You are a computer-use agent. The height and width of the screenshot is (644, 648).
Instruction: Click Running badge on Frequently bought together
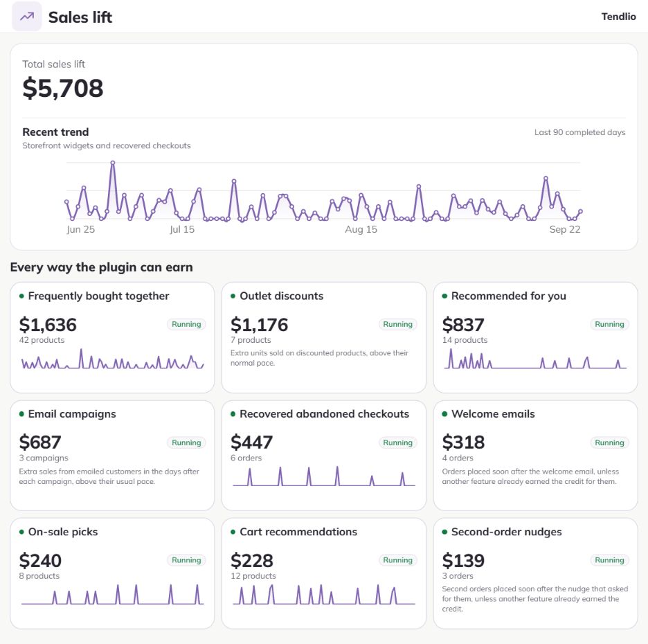pyautogui.click(x=186, y=324)
